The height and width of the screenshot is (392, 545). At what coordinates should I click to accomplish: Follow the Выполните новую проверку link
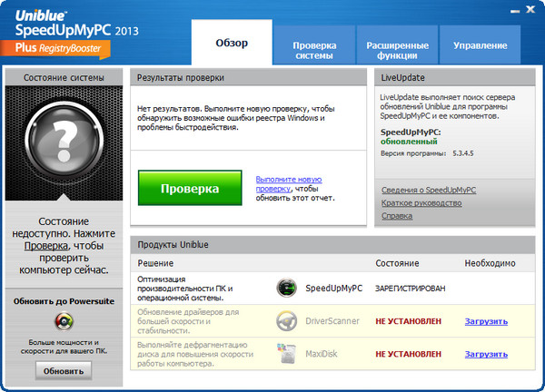pos(289,184)
